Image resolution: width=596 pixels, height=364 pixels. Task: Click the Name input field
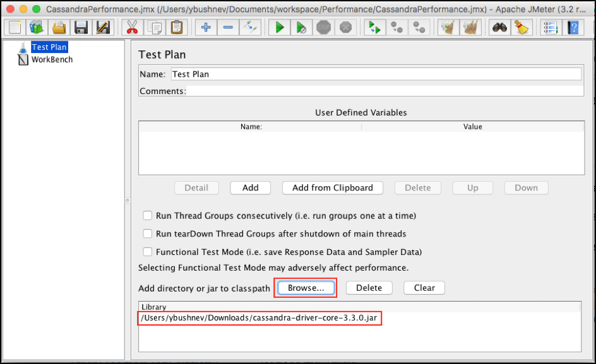click(x=376, y=74)
